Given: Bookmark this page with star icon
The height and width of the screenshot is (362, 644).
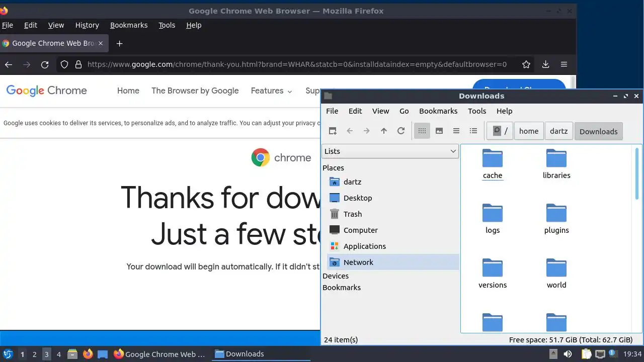Looking at the screenshot, I should (x=526, y=64).
